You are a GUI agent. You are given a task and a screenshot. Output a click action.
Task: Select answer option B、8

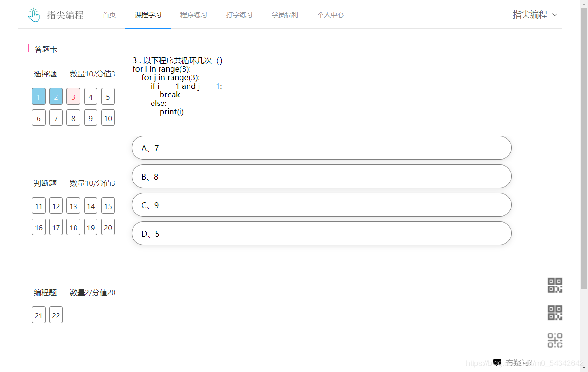pos(322,176)
